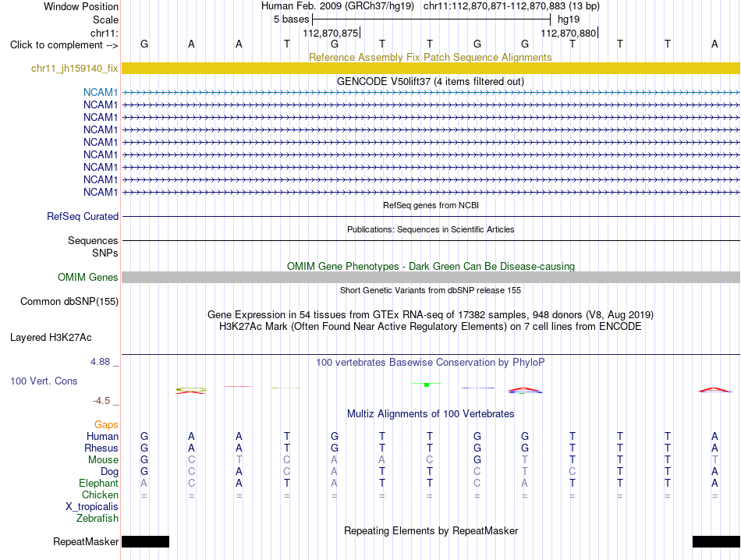
Task: Click the green PhyloP conservation bar
Action: pos(427,385)
